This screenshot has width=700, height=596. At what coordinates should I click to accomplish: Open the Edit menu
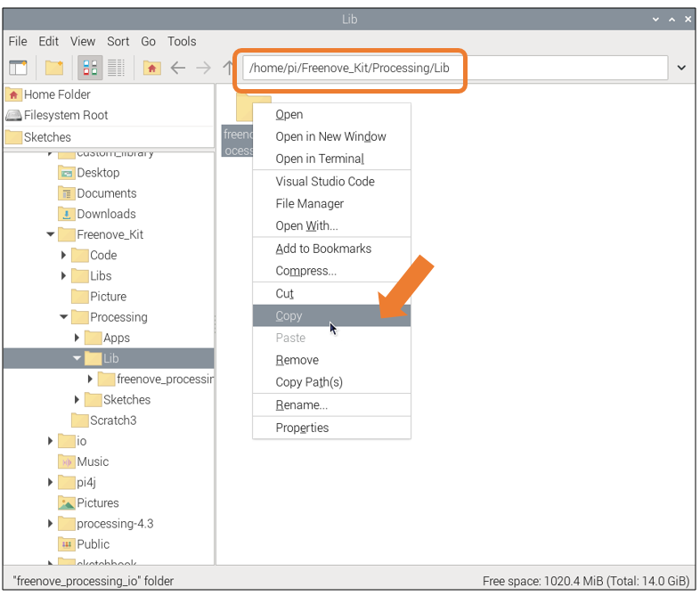pyautogui.click(x=48, y=42)
